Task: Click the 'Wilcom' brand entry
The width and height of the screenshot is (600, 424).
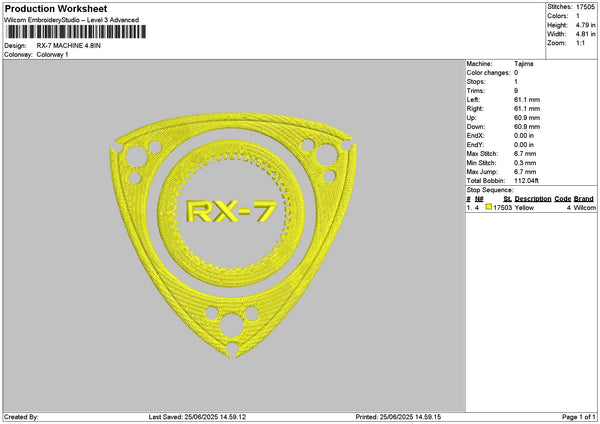Action: coord(585,207)
